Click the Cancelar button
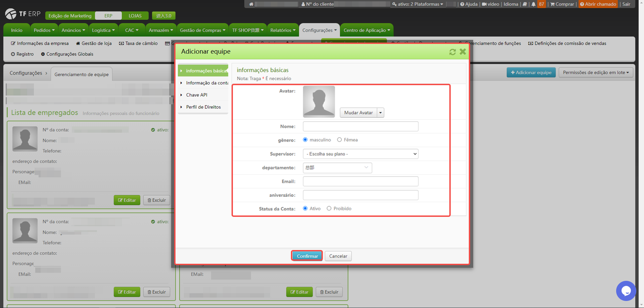The width and height of the screenshot is (644, 308). coord(338,256)
